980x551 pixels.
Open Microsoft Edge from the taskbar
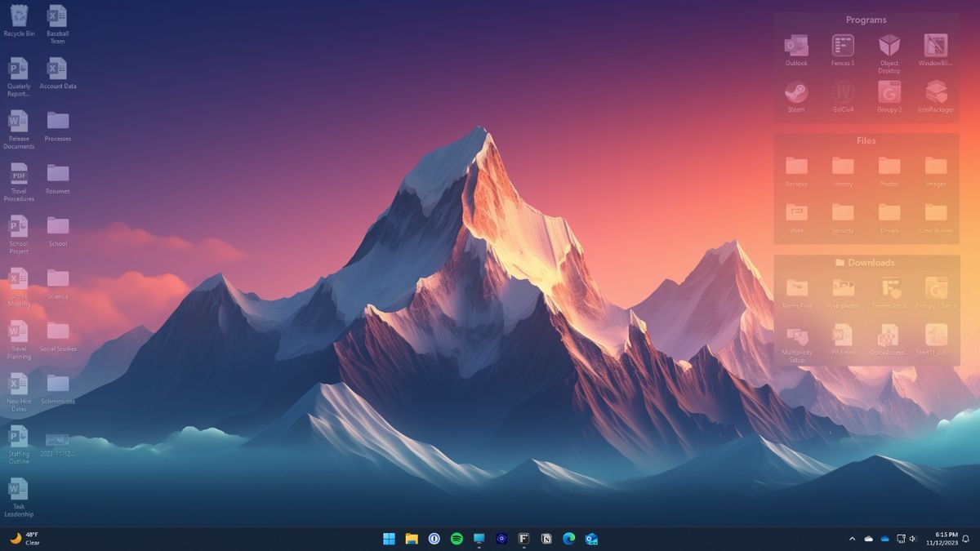point(568,538)
